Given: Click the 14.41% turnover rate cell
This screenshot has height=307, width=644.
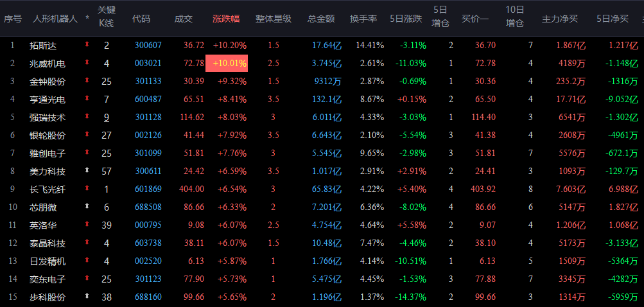Looking at the screenshot, I should (370, 45).
